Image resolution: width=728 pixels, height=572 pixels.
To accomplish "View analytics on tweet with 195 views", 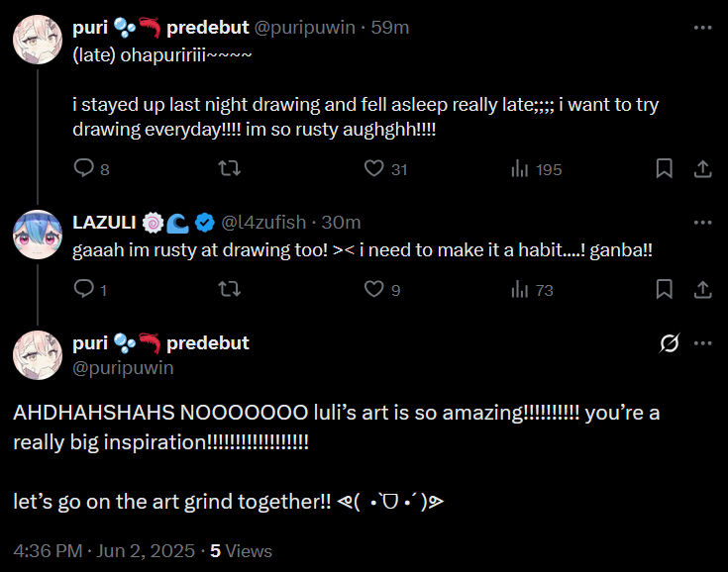I will [x=519, y=169].
